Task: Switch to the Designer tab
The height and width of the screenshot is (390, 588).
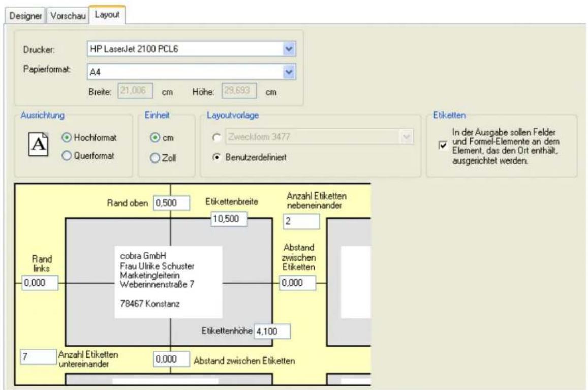Action: [25, 16]
